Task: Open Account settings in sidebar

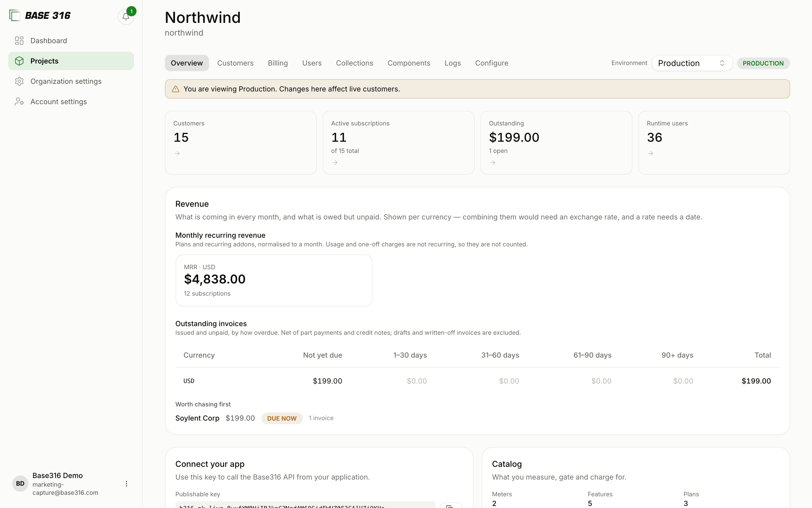Action: tap(71, 101)
